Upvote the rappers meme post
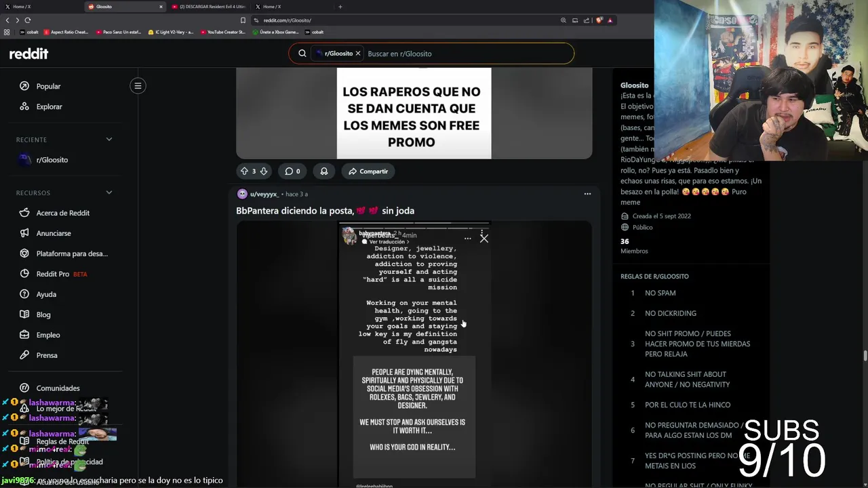868x488 pixels. tap(244, 171)
